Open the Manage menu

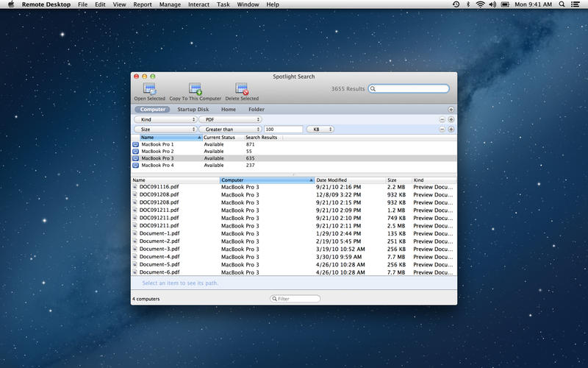coord(170,4)
